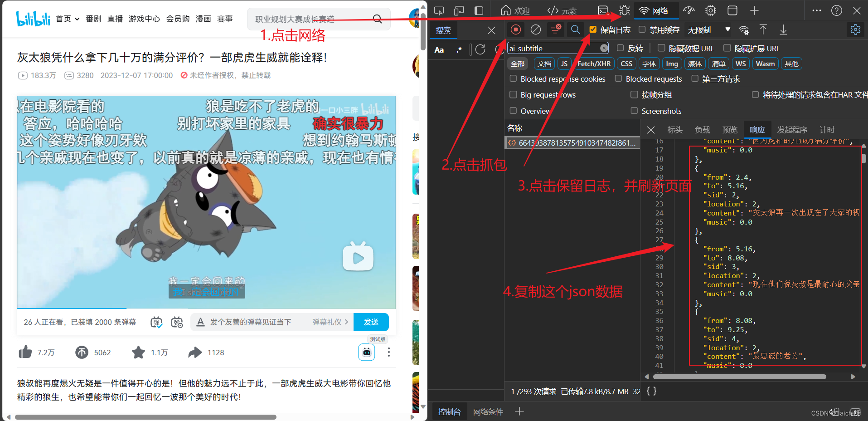Open video more options vertical dots

point(388,352)
